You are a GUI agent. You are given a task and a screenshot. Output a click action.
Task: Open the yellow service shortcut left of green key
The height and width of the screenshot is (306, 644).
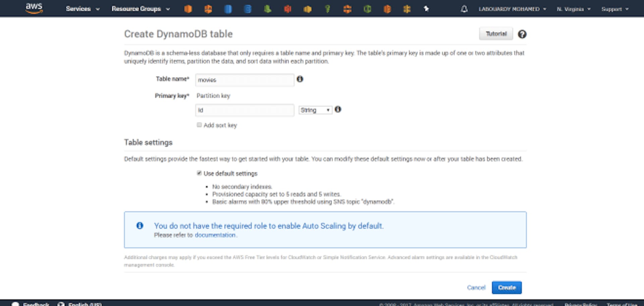(x=307, y=9)
